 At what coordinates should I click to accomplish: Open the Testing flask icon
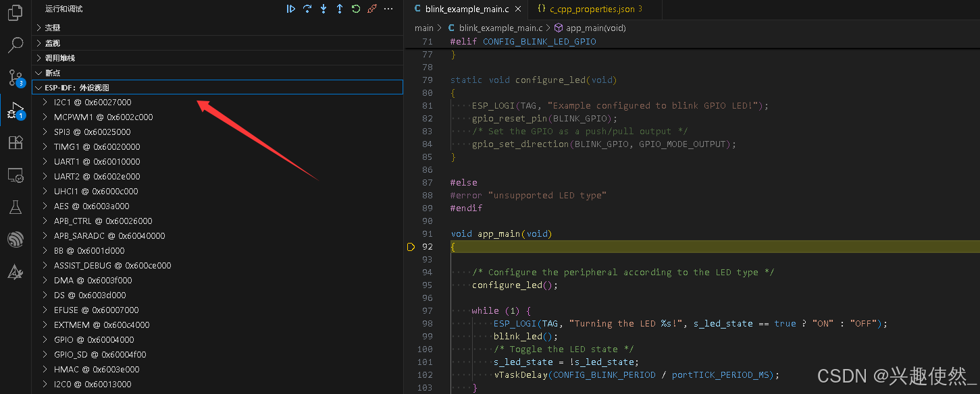point(15,207)
